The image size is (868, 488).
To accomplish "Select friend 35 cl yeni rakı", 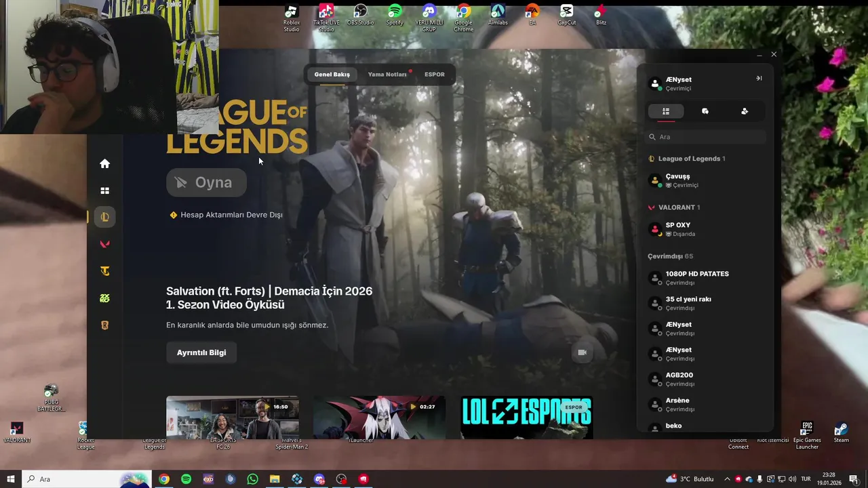I will pyautogui.click(x=705, y=303).
